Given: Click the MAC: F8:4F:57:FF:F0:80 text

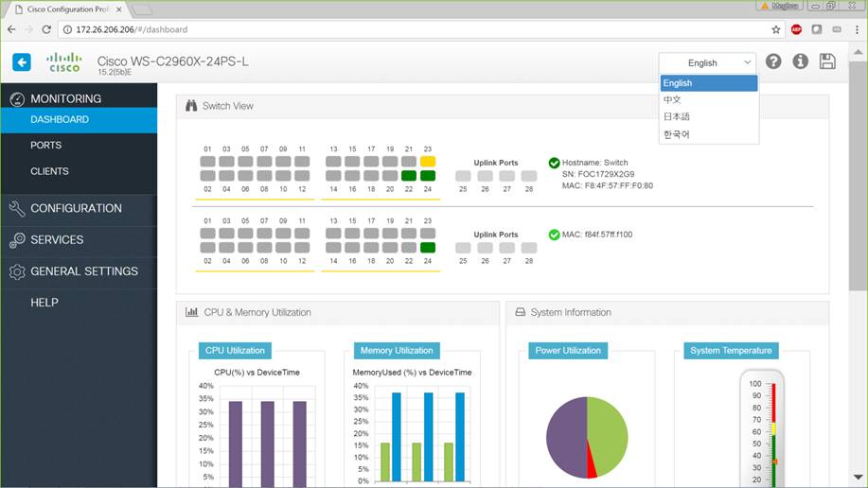Looking at the screenshot, I should [608, 186].
